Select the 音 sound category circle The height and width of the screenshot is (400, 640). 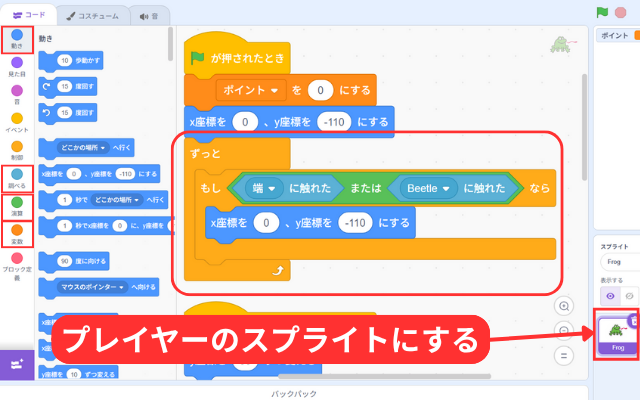pos(17,90)
